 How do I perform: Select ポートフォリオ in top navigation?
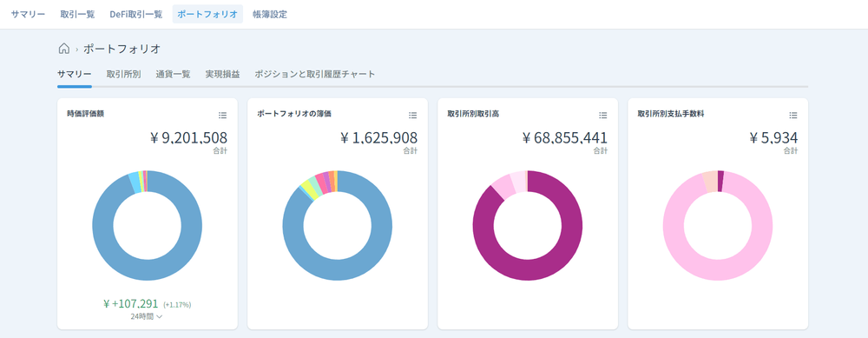click(207, 15)
